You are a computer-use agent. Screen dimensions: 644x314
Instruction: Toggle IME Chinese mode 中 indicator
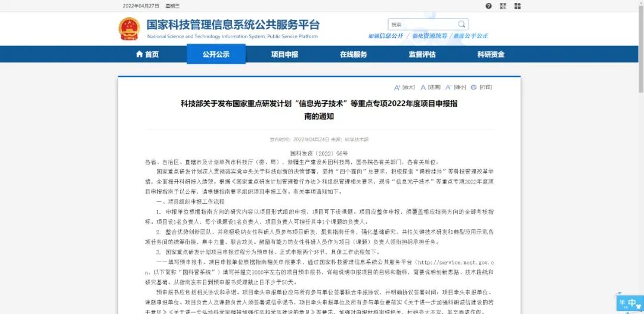[632, 303]
